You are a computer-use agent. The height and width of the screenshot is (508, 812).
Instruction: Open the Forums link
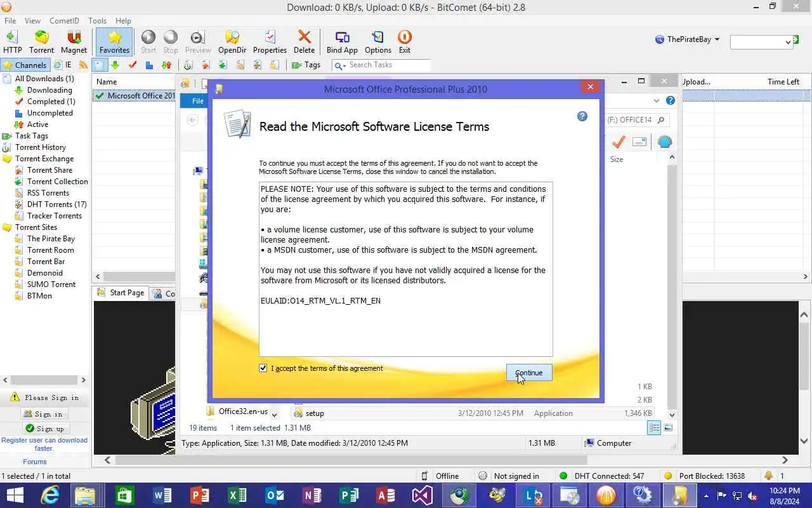click(35, 462)
